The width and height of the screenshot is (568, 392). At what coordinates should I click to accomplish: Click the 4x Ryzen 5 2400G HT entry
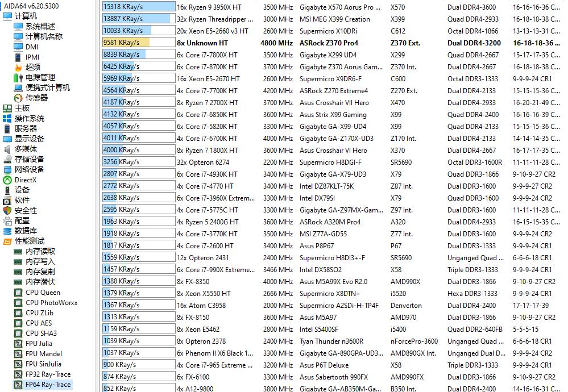pyautogui.click(x=208, y=222)
